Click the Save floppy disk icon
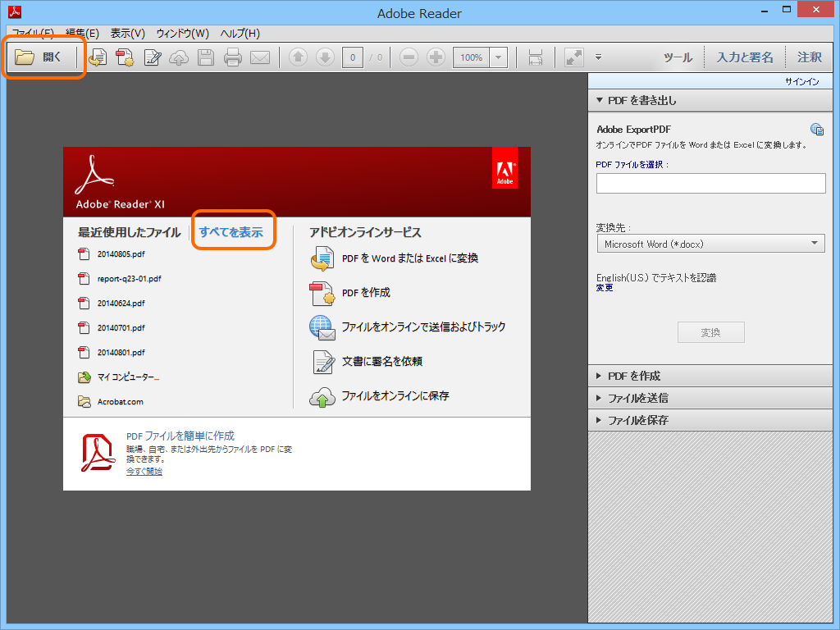The width and height of the screenshot is (840, 630). click(x=206, y=57)
